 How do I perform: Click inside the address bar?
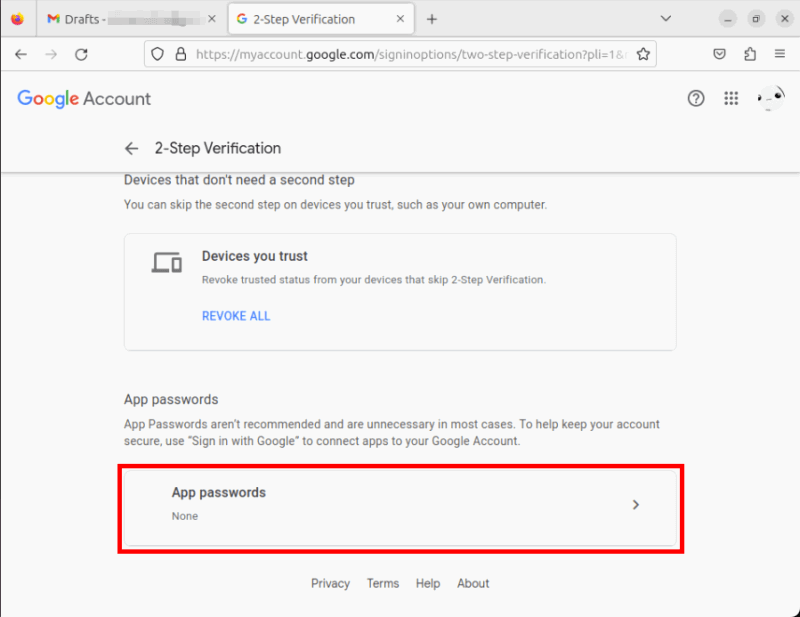pos(400,54)
